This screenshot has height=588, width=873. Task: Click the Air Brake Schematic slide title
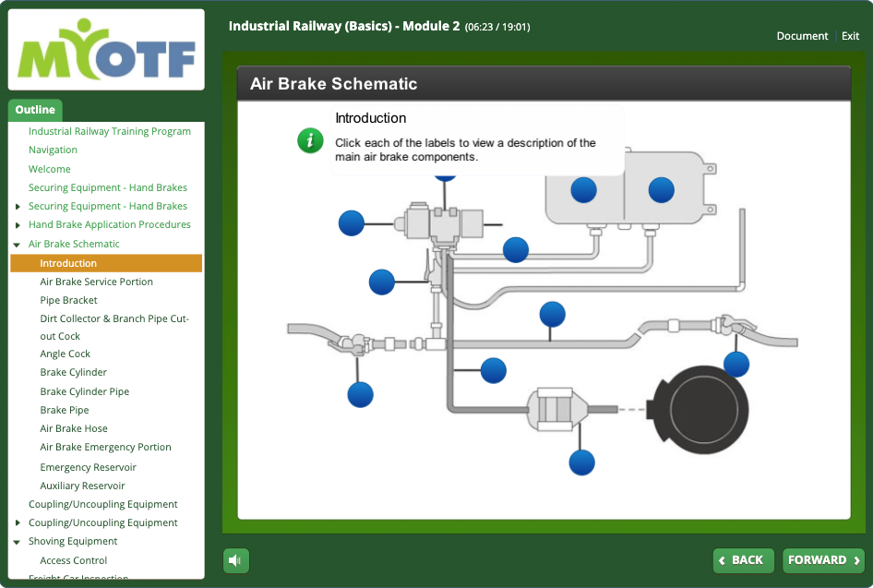[333, 83]
